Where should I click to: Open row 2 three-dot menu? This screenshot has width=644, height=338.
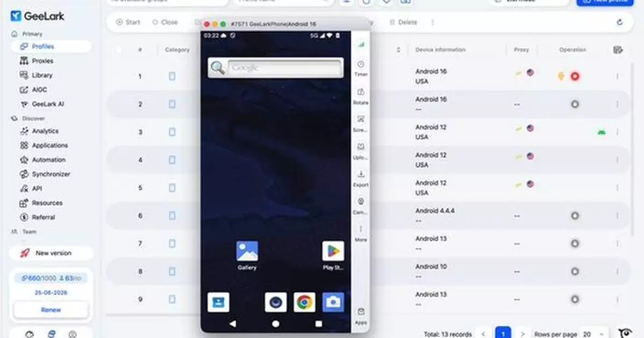point(617,104)
